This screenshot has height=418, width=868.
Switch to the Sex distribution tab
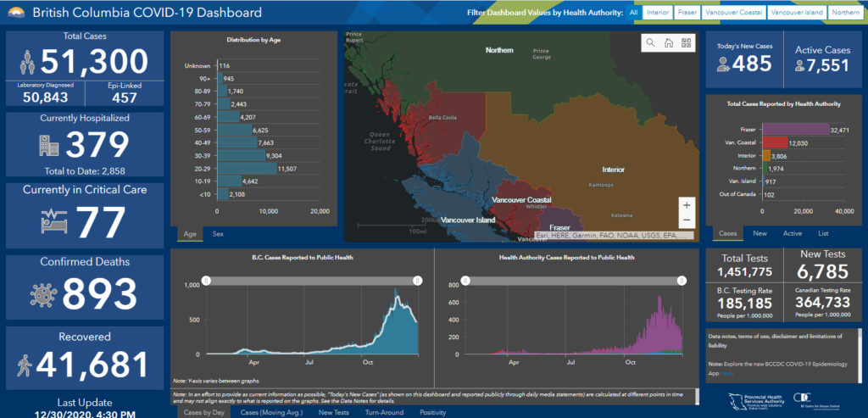click(218, 233)
